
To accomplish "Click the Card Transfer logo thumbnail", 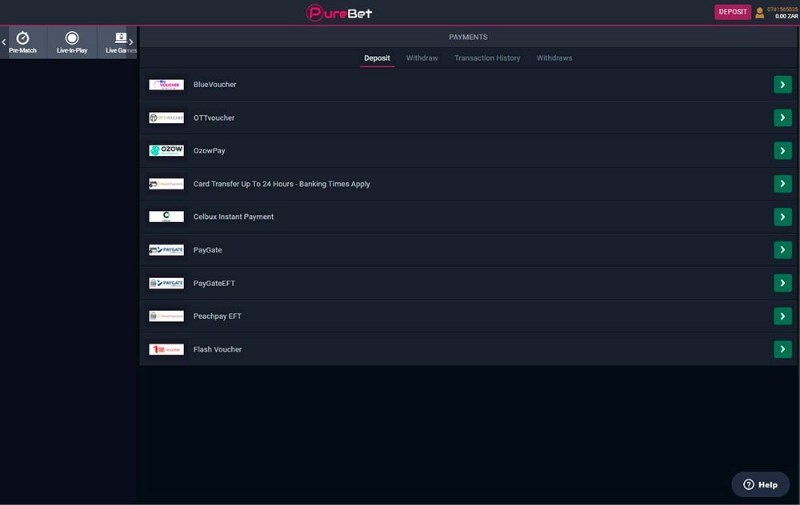I will point(166,184).
